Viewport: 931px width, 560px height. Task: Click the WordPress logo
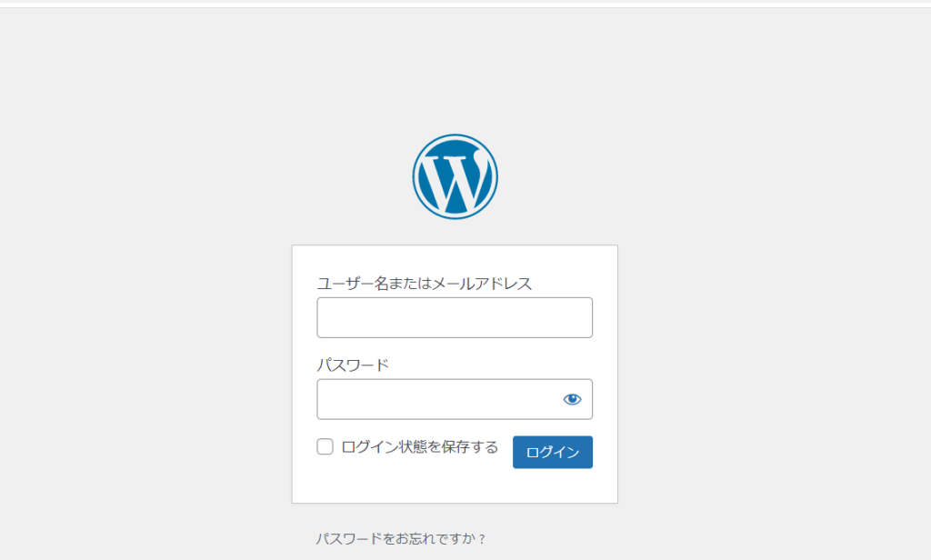coord(455,176)
